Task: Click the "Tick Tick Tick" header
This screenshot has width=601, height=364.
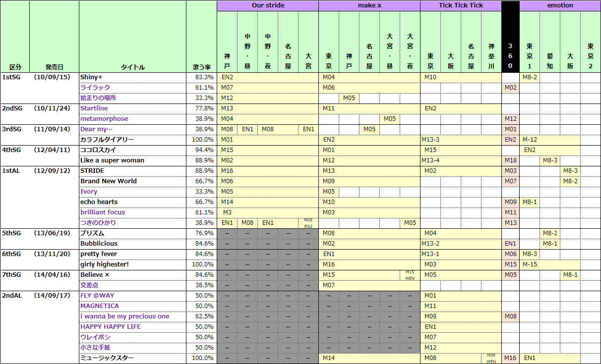Action: click(x=461, y=5)
